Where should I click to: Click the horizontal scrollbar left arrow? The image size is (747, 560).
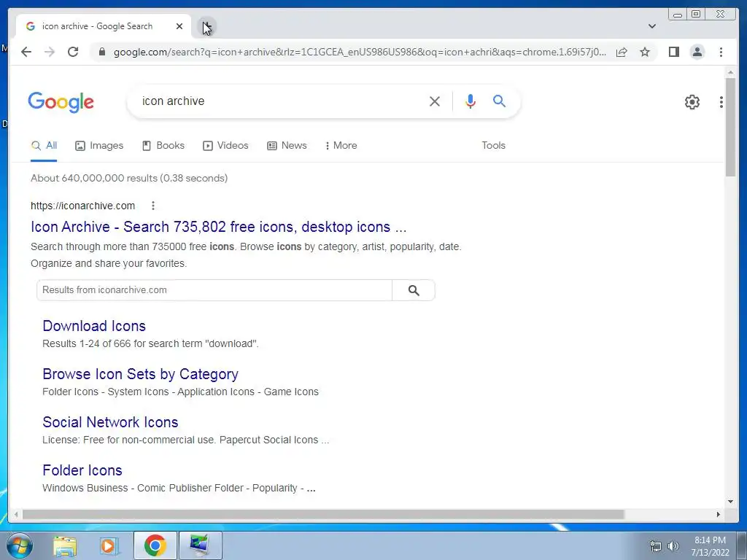[17, 514]
